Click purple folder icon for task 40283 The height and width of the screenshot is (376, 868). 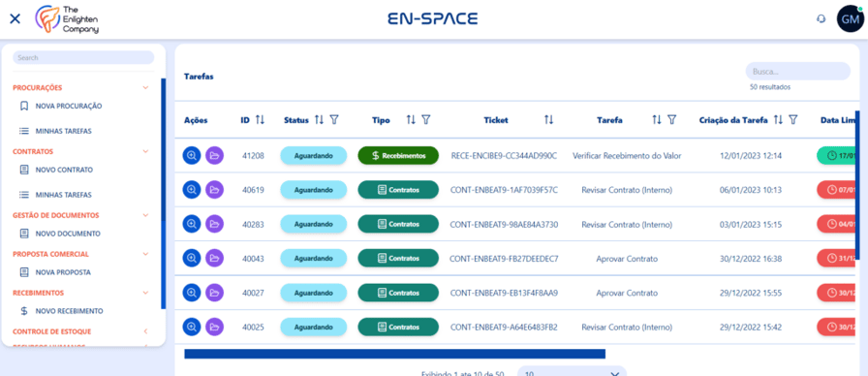215,224
